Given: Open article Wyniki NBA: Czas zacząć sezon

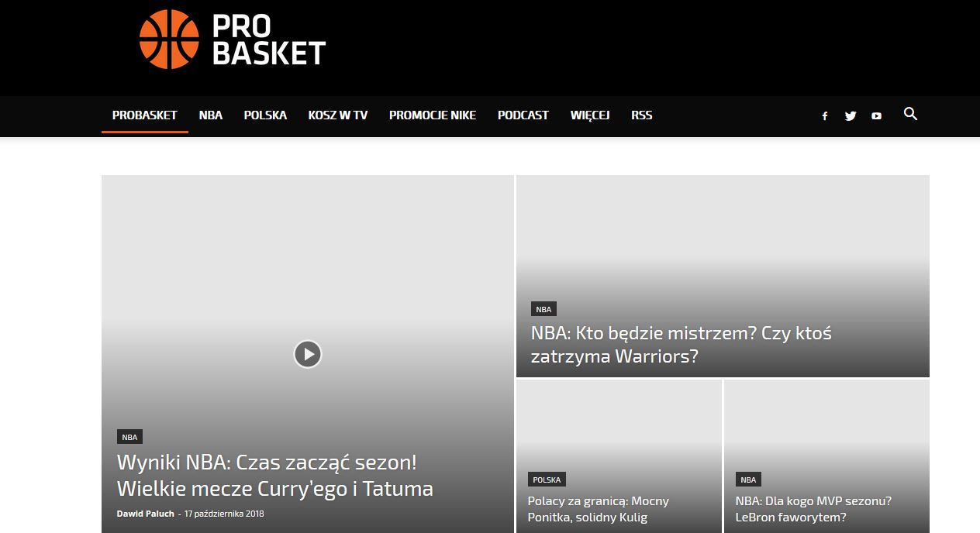Looking at the screenshot, I should click(x=275, y=476).
